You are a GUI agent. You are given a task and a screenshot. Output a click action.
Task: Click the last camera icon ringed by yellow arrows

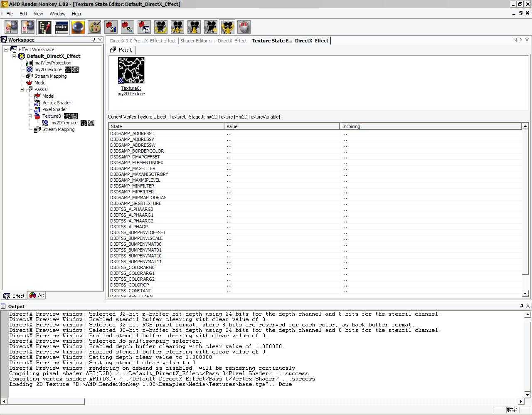click(x=227, y=27)
